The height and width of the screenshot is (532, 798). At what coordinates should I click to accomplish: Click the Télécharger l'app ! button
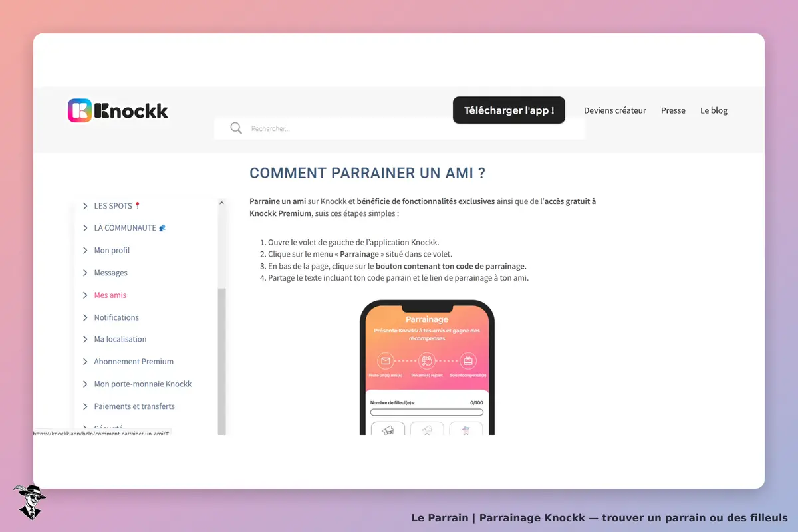click(x=509, y=110)
